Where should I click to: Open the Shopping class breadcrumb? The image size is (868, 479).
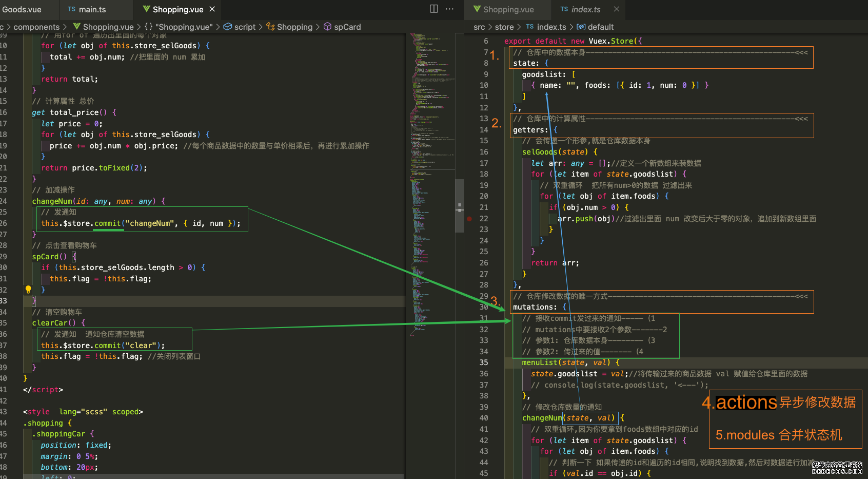pos(289,27)
